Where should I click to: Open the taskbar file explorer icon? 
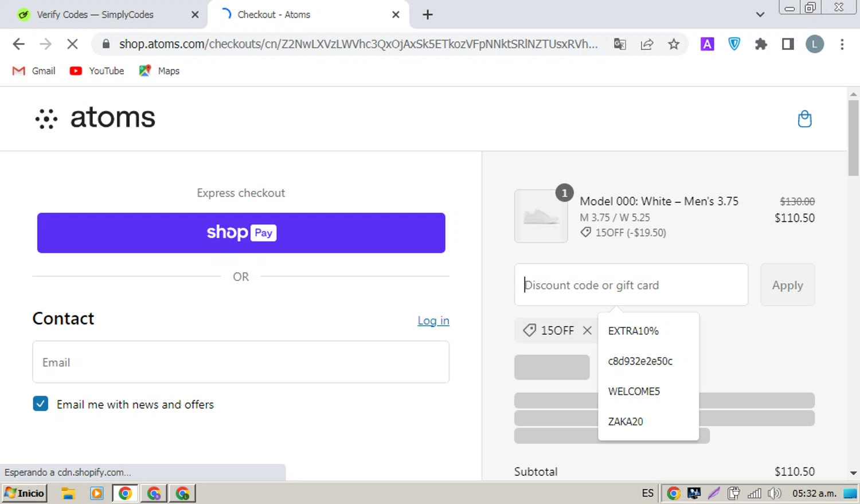(x=69, y=493)
